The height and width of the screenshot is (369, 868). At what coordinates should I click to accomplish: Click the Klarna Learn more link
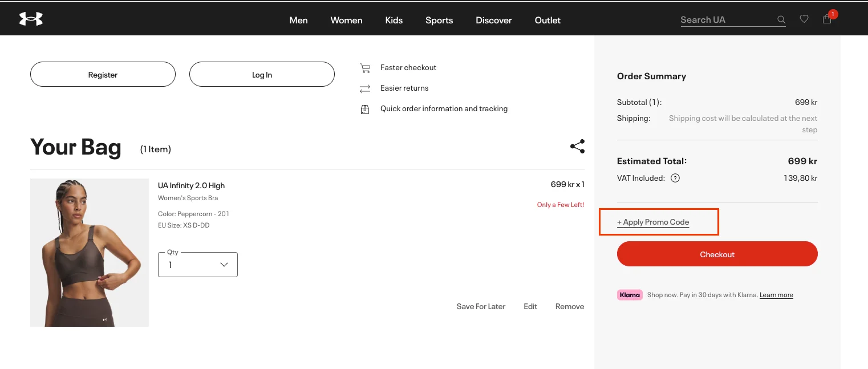click(776, 295)
